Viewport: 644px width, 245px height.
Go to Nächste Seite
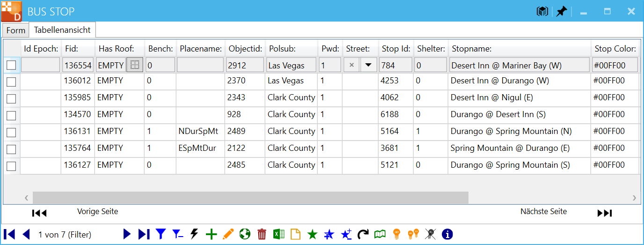tap(543, 212)
